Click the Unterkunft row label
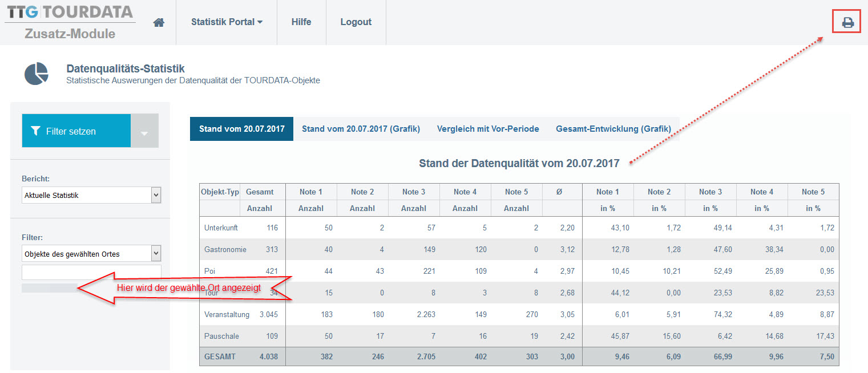Image resolution: width=868 pixels, height=373 pixels. click(x=221, y=228)
